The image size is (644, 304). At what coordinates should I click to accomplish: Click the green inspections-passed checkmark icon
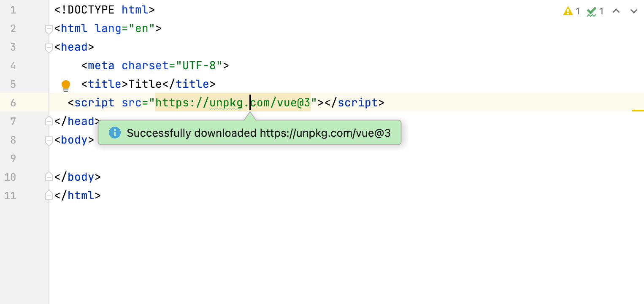(x=591, y=11)
